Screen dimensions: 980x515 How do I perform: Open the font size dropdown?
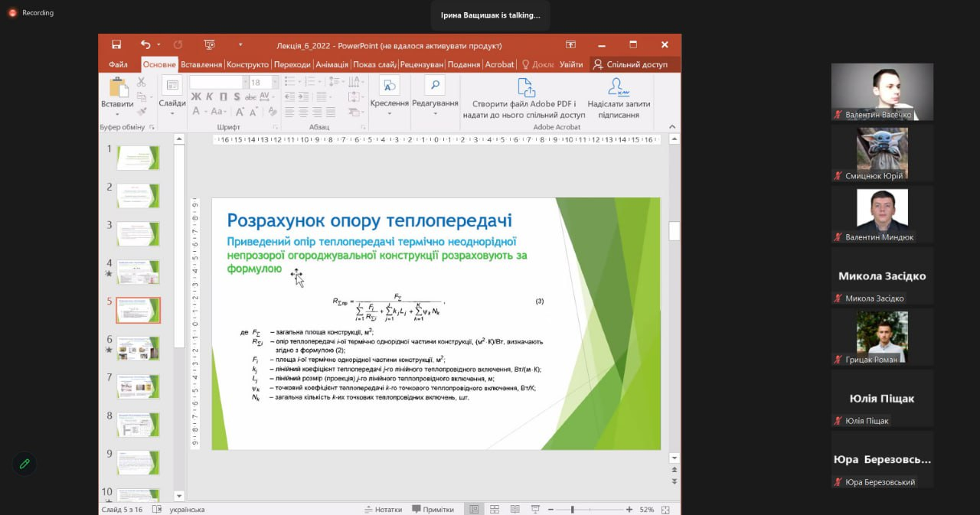[276, 83]
